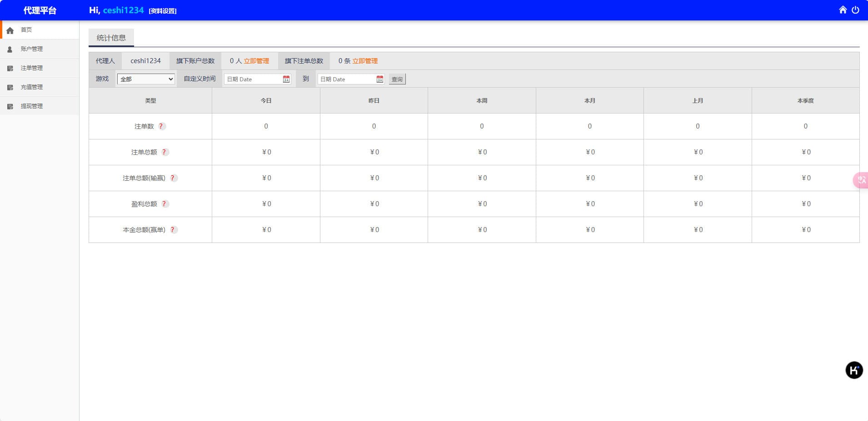Open the end date calendar picker icon
Viewport: 868px width, 421px height.
coord(379,79)
